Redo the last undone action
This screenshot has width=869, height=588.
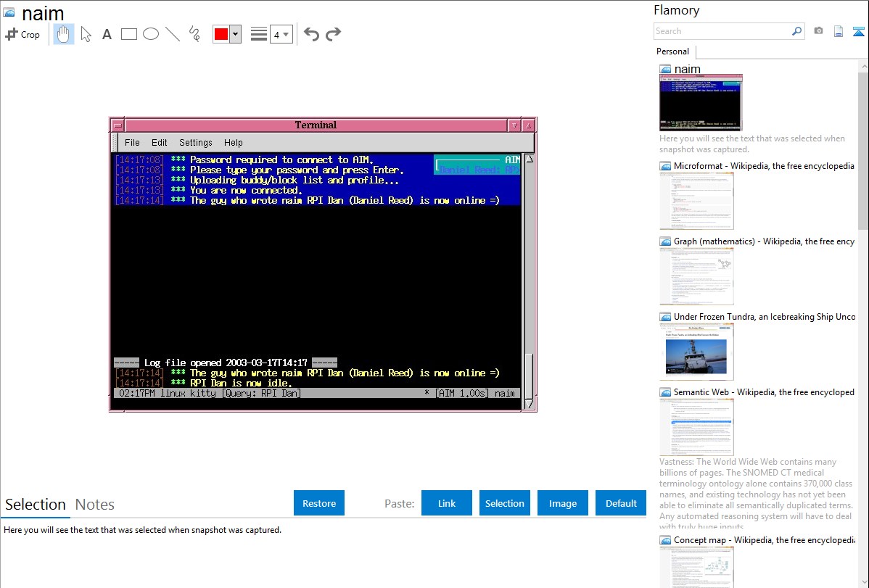tap(333, 34)
